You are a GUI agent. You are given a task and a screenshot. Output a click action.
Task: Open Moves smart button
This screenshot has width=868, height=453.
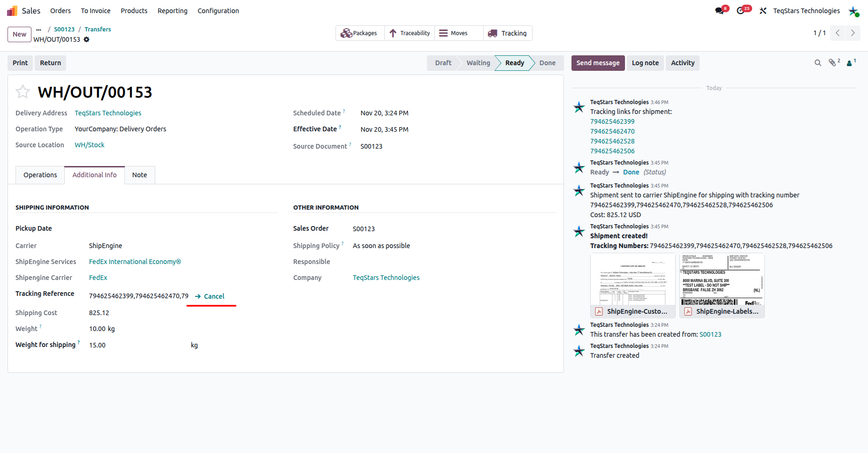459,33
